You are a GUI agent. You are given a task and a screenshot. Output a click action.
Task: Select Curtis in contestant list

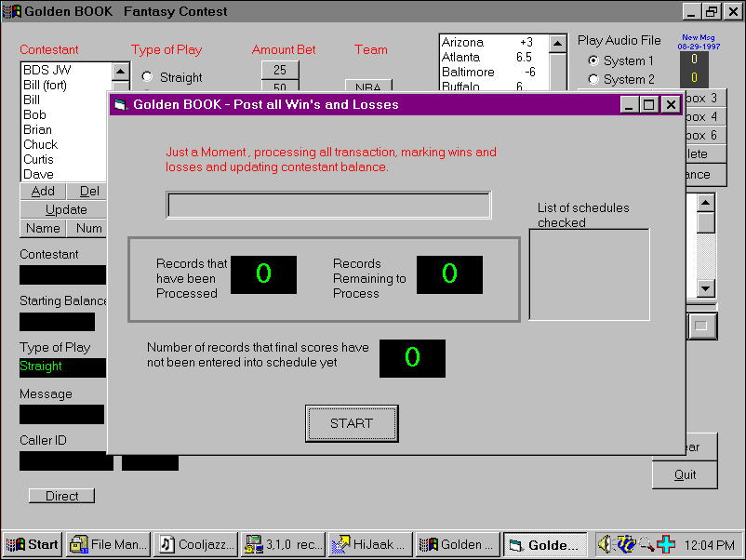64,159
